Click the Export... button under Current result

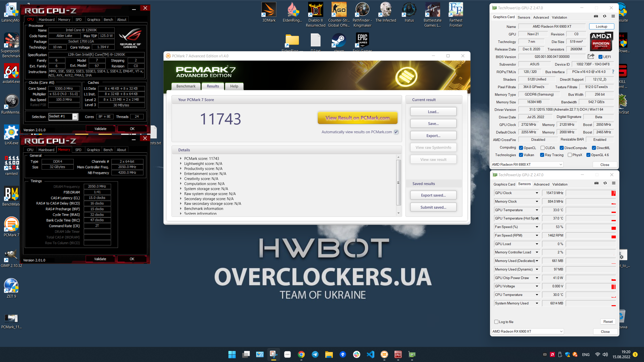coord(433,135)
